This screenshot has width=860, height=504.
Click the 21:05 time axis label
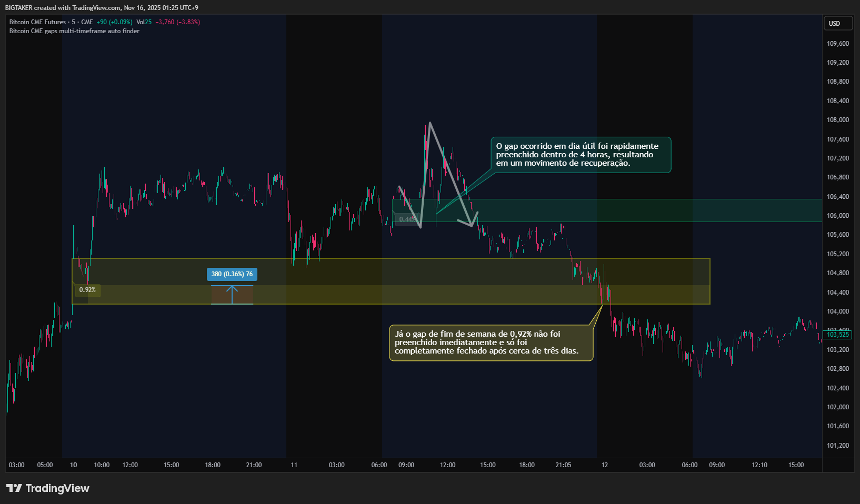click(563, 465)
